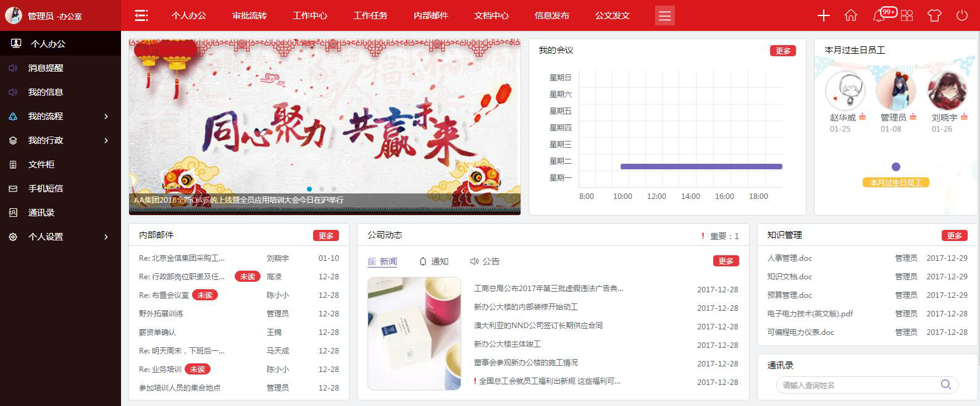The image size is (980, 406).
Task: Expand the 个人设置 submenu arrow
Action: (x=106, y=237)
